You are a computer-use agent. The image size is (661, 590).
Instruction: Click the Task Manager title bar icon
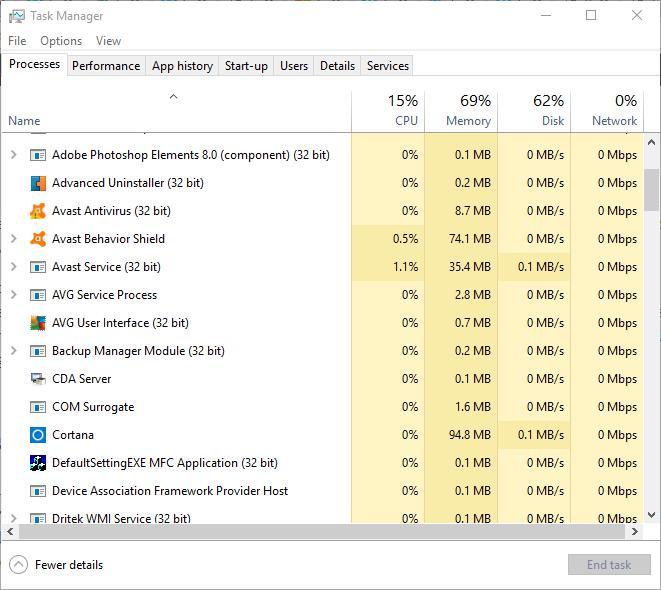pyautogui.click(x=17, y=16)
